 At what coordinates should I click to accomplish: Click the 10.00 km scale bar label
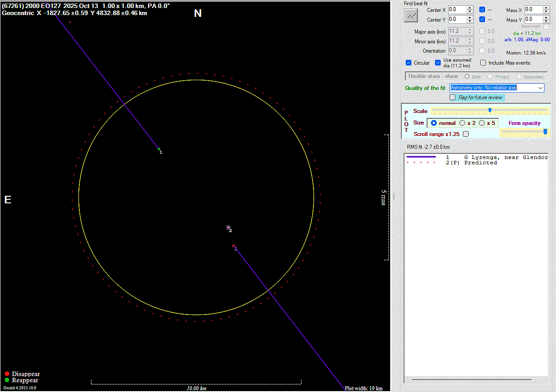point(196,388)
